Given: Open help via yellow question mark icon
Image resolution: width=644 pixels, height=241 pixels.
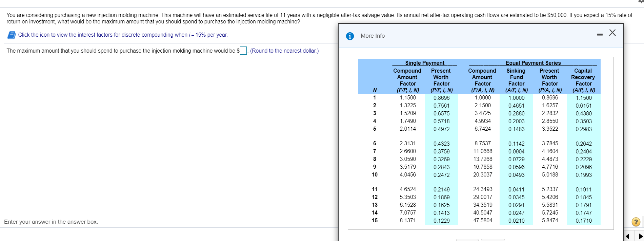Looking at the screenshot, I should coord(636,222).
